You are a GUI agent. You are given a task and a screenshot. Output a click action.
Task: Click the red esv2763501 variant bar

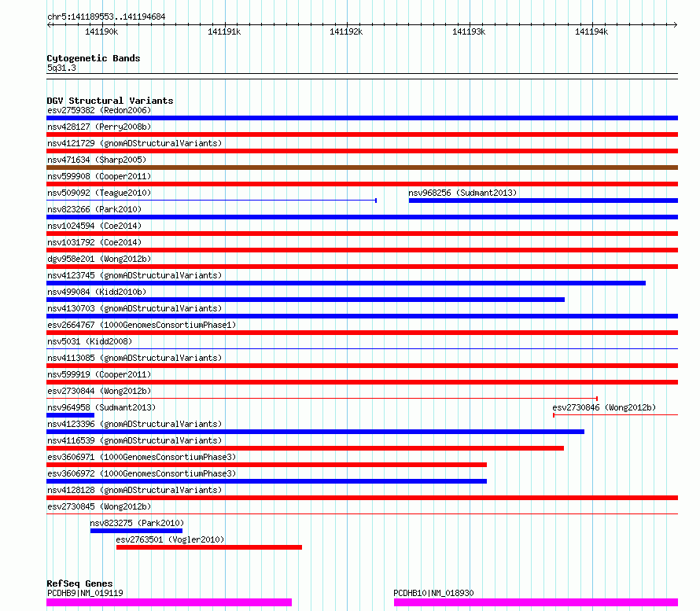209,547
